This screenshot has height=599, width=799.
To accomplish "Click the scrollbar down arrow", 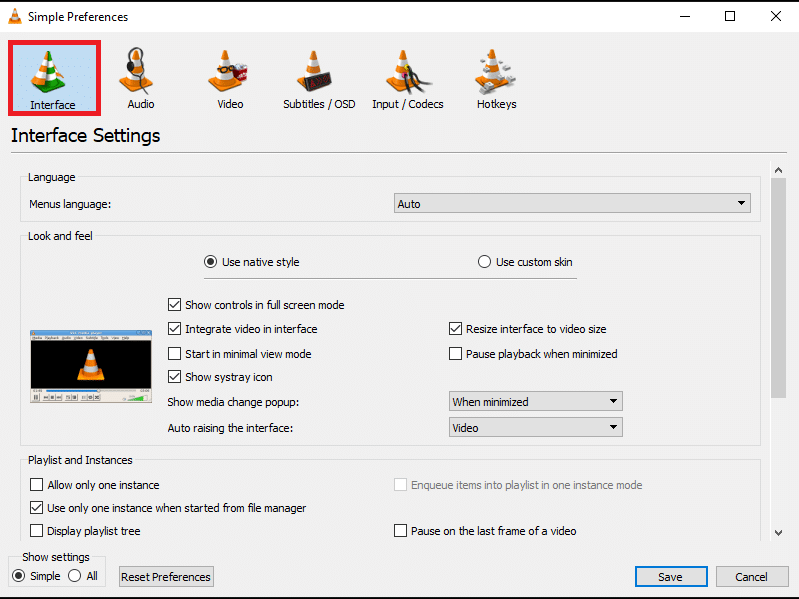I will [778, 533].
